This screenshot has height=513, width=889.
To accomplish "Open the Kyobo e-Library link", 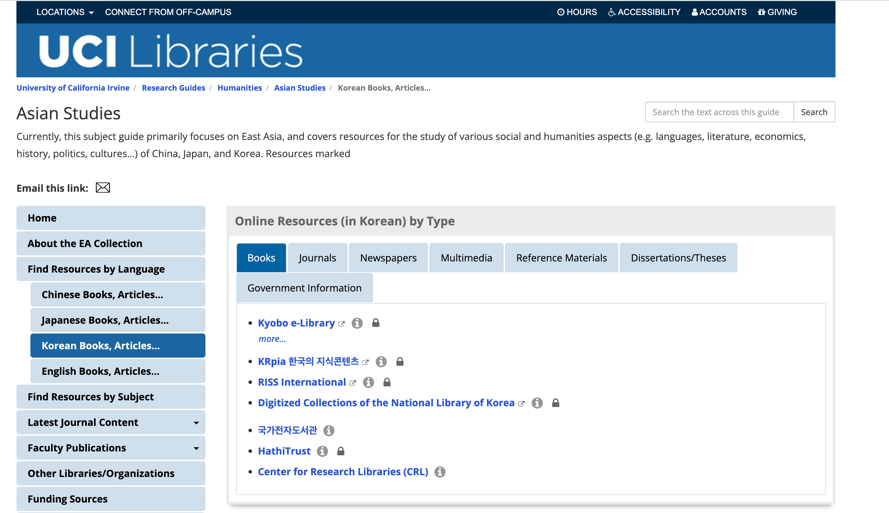I will 297,323.
